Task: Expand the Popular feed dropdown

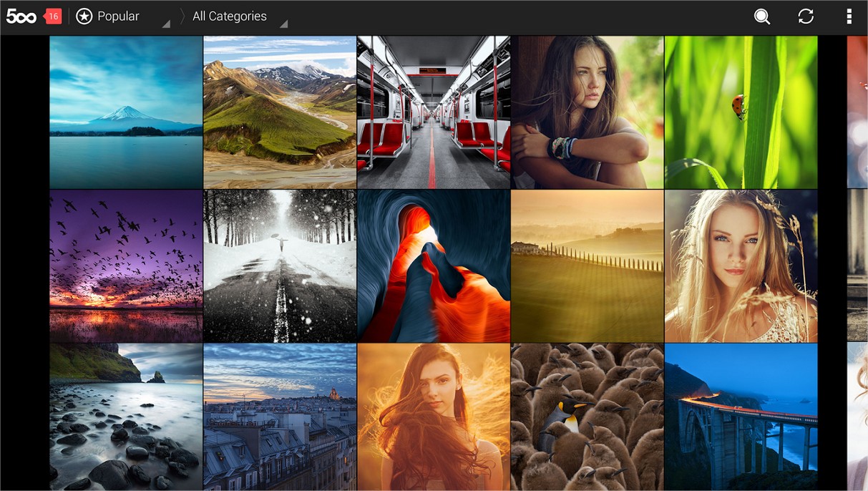Action: tap(119, 16)
